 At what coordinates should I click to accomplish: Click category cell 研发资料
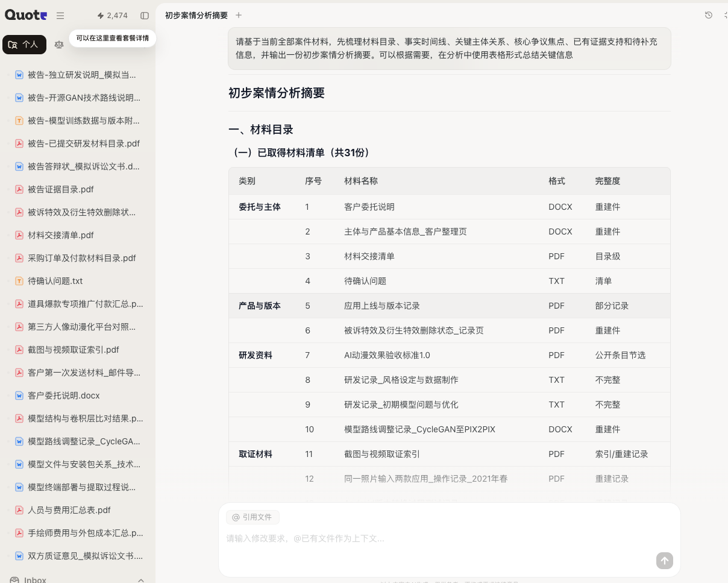point(256,355)
